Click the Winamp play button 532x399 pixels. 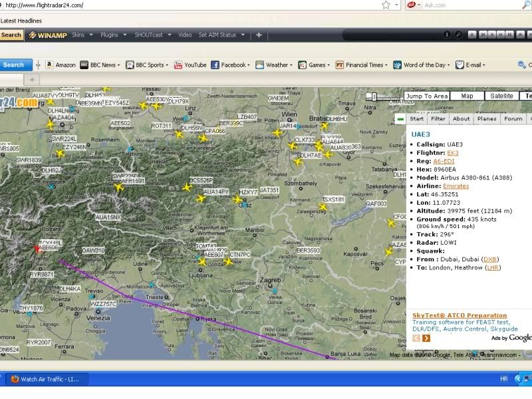[x=491, y=35]
